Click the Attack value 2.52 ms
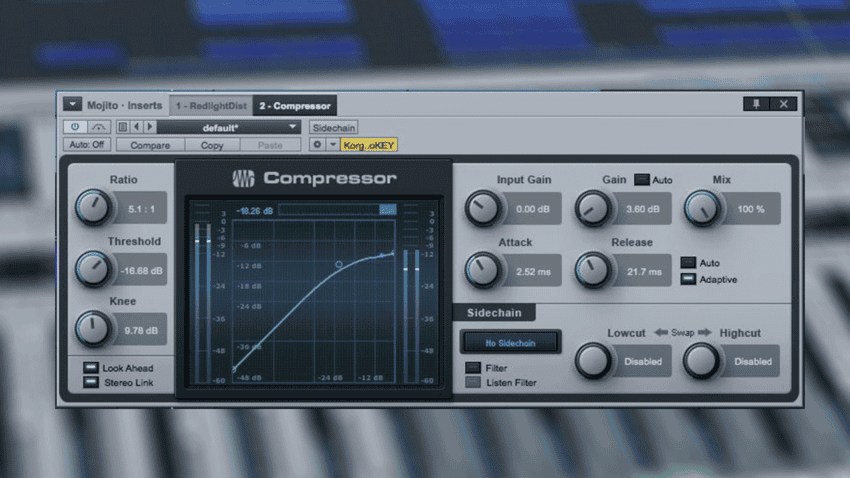The height and width of the screenshot is (478, 850). (533, 272)
